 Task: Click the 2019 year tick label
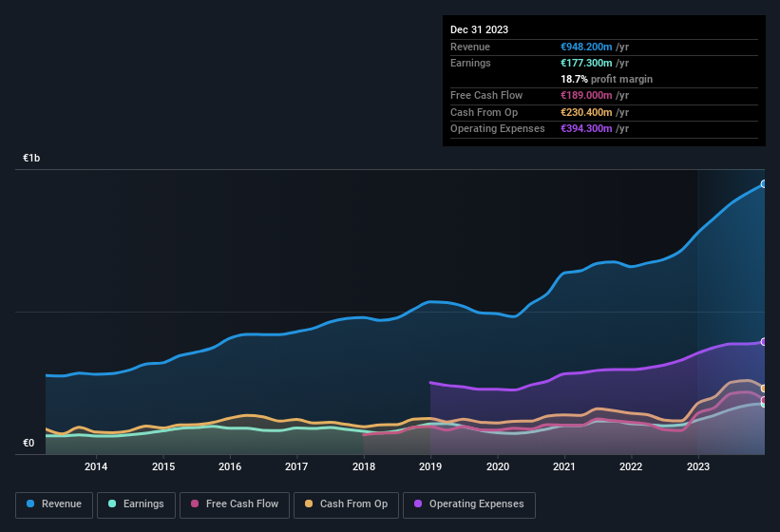430,466
